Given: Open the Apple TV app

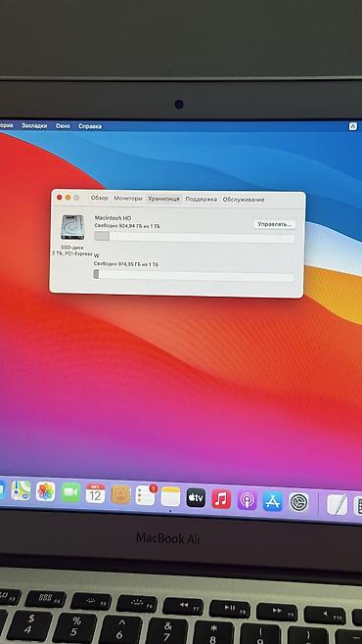Looking at the screenshot, I should [197, 498].
